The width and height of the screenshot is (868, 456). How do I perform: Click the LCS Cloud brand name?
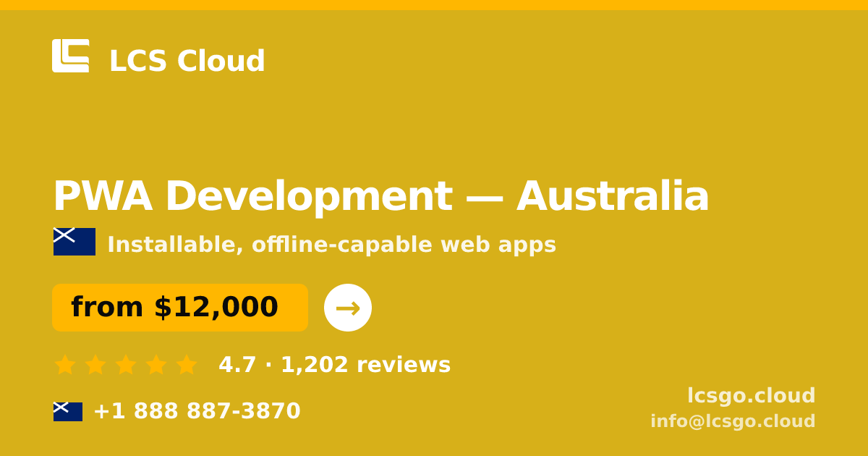187,62
